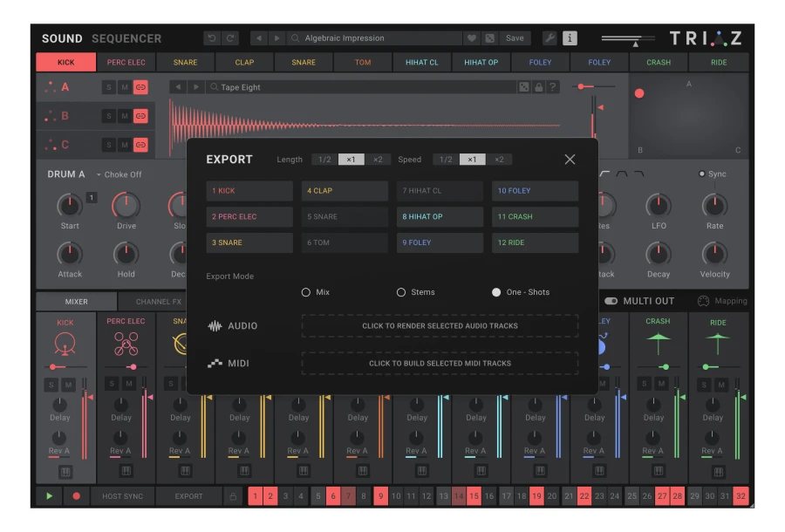Screen dimensions: 785x532
Task: Favorite the preset with the heart icon
Action: 472,38
